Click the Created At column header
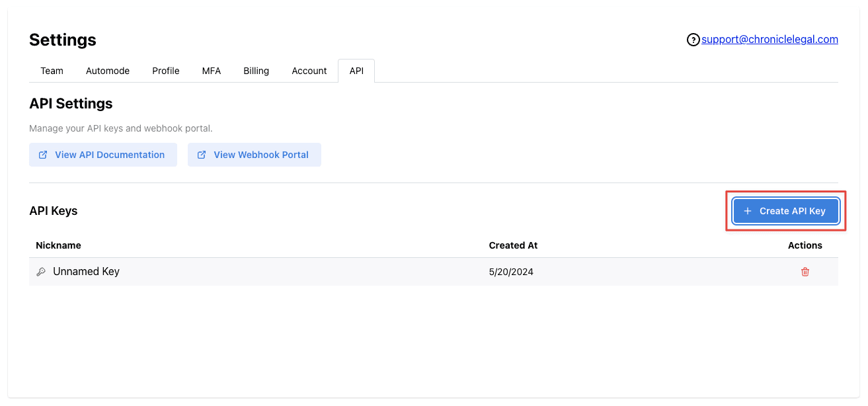This screenshot has width=868, height=406. pos(513,245)
